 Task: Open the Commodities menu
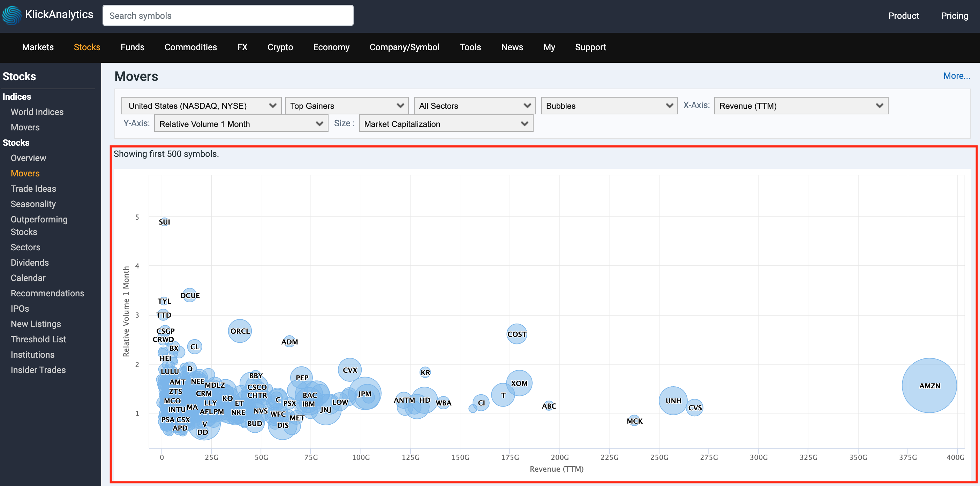[x=191, y=47]
